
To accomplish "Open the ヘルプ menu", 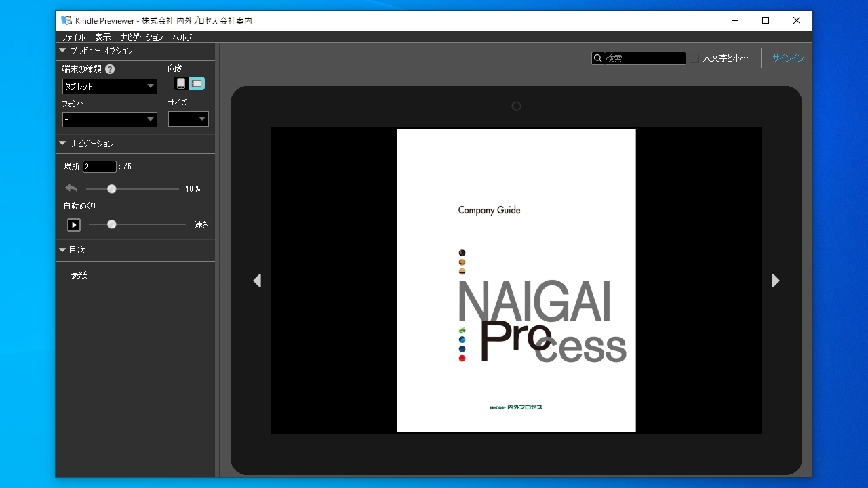I will tap(182, 37).
